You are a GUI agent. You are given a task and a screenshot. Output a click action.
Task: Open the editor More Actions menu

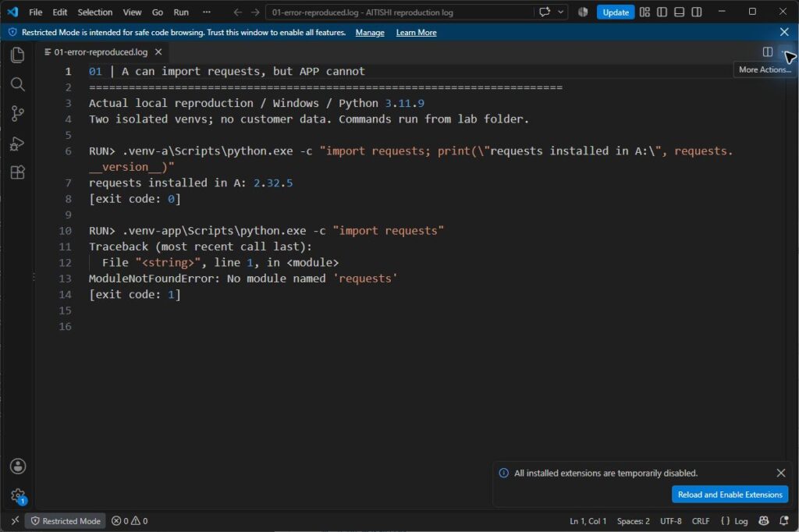tap(785, 51)
